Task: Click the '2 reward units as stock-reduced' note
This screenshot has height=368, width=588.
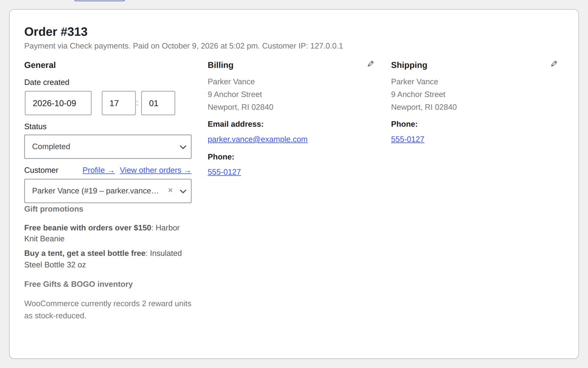Action: point(108,310)
